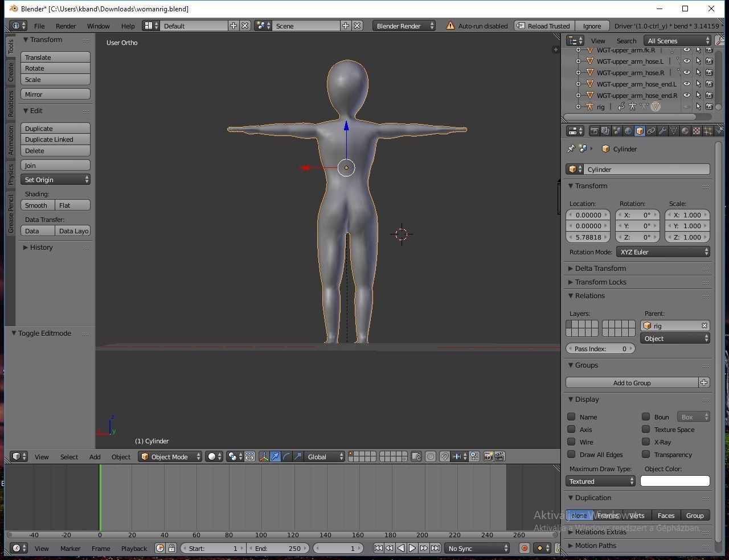729x560 pixels.
Task: Open the Render Layers properties tab
Action: coord(605,131)
